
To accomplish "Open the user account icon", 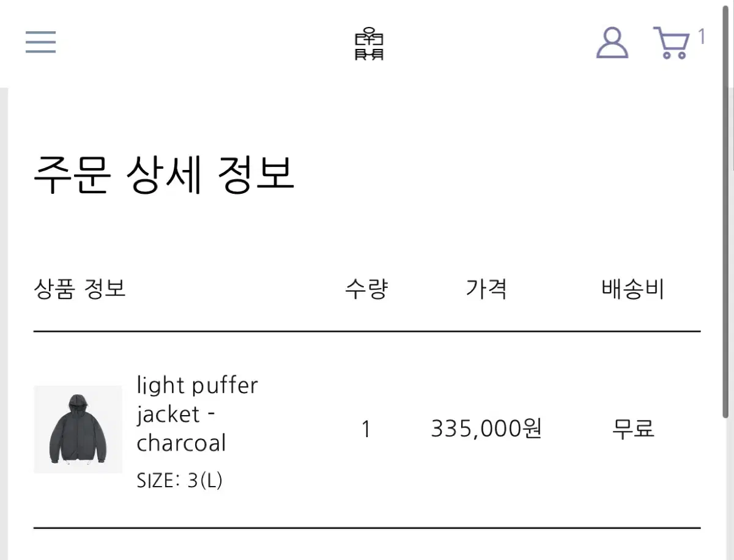I will pyautogui.click(x=612, y=43).
